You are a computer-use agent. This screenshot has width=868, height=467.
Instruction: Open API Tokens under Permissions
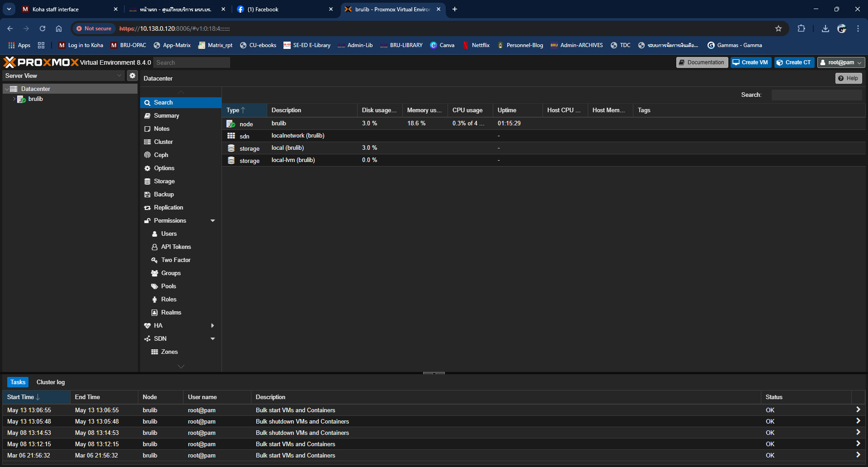181,247
